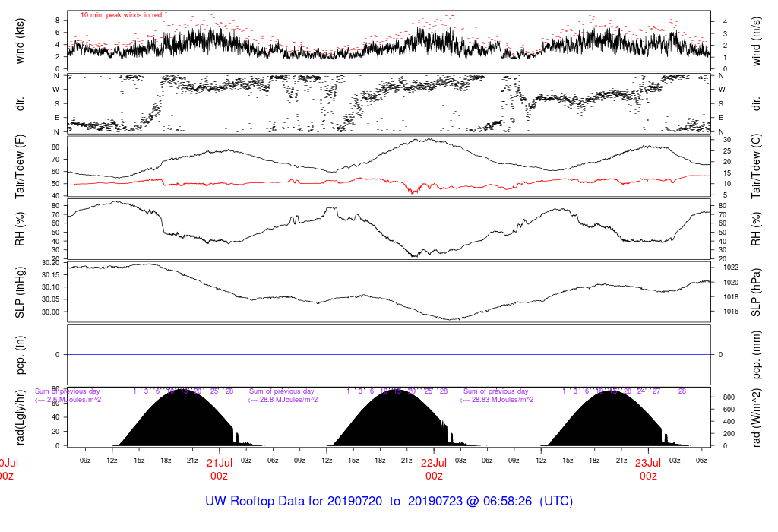Select the 22Jul 00z date marker
778x532 pixels.
434,468
